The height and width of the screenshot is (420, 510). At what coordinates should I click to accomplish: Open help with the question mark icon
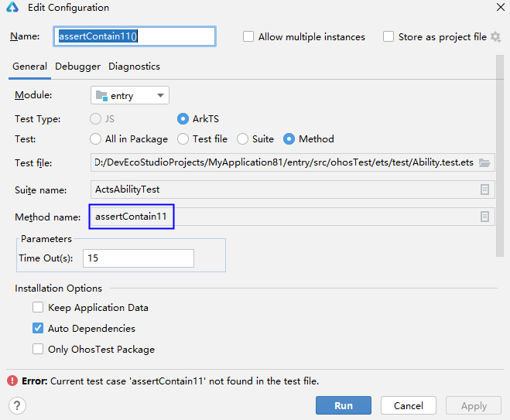click(x=17, y=405)
